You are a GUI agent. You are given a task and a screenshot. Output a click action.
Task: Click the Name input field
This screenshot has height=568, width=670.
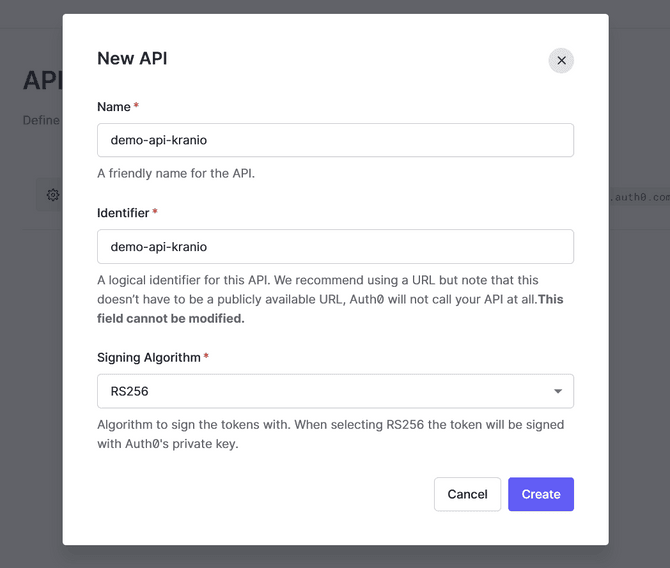coord(335,140)
